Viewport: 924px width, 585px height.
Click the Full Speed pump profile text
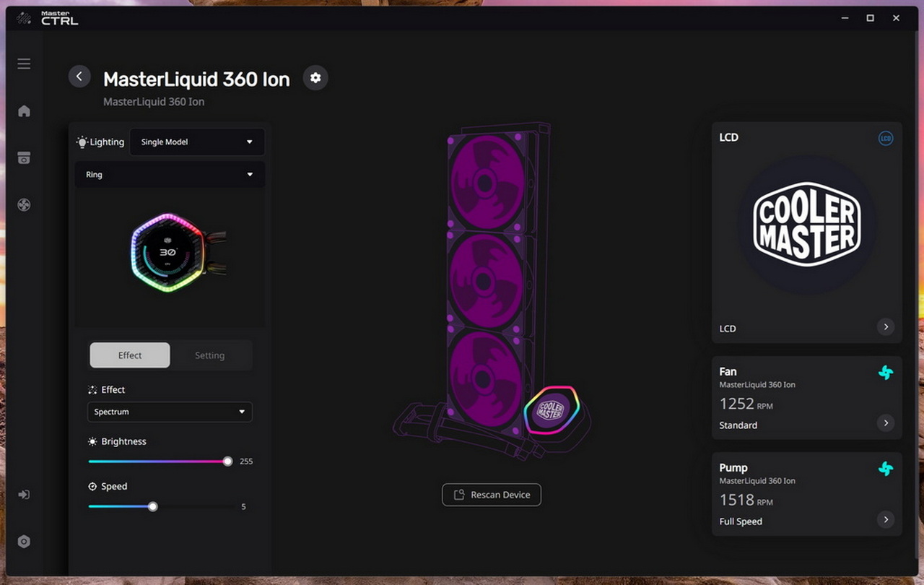(x=741, y=521)
